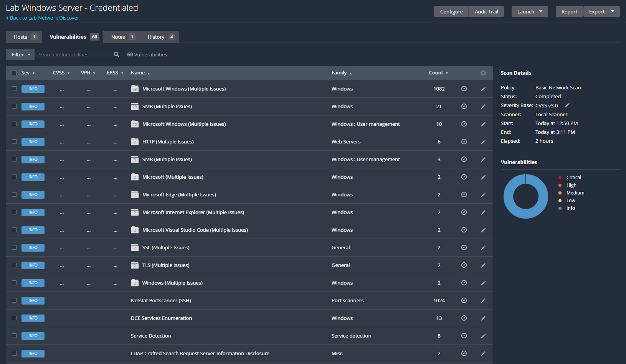Open SMB (Multiple Issues) with count 21
The width and height of the screenshot is (626, 364).
pyautogui.click(x=167, y=106)
